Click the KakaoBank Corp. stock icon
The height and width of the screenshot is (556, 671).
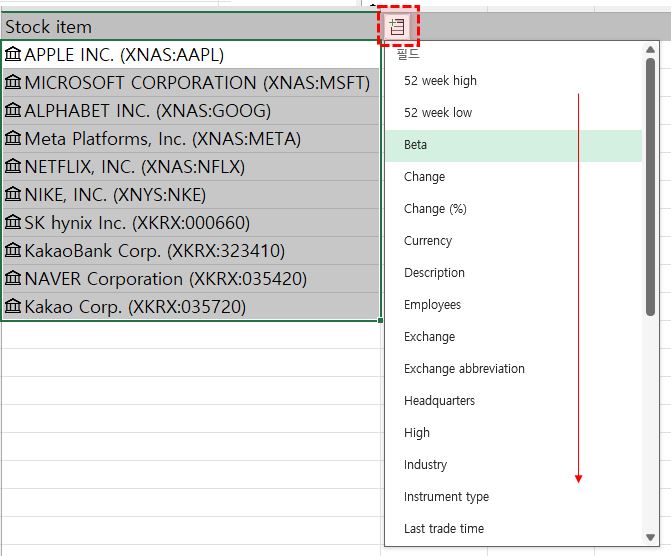pyautogui.click(x=13, y=250)
